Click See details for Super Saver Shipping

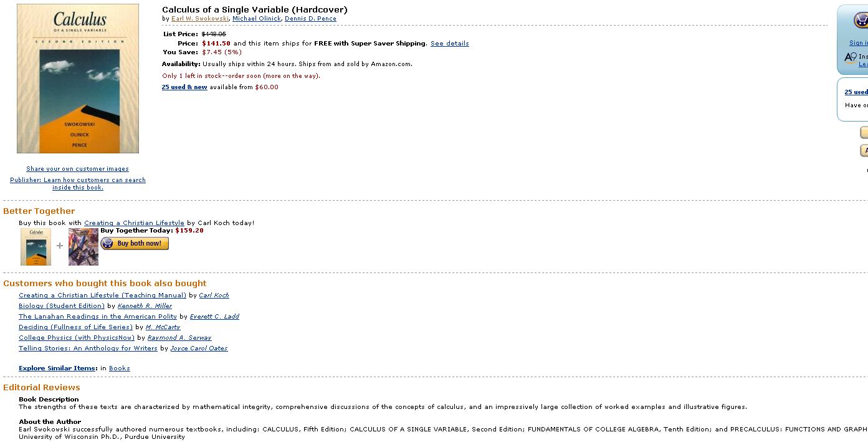(x=449, y=44)
